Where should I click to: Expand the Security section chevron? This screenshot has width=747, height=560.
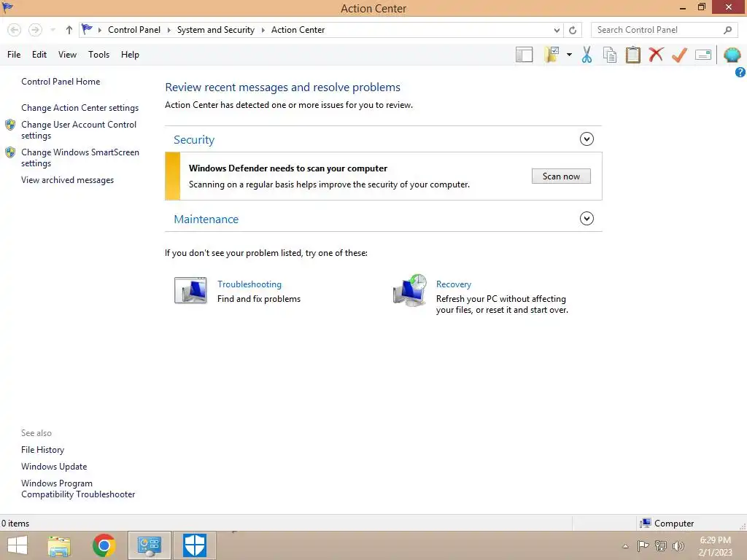587,139
